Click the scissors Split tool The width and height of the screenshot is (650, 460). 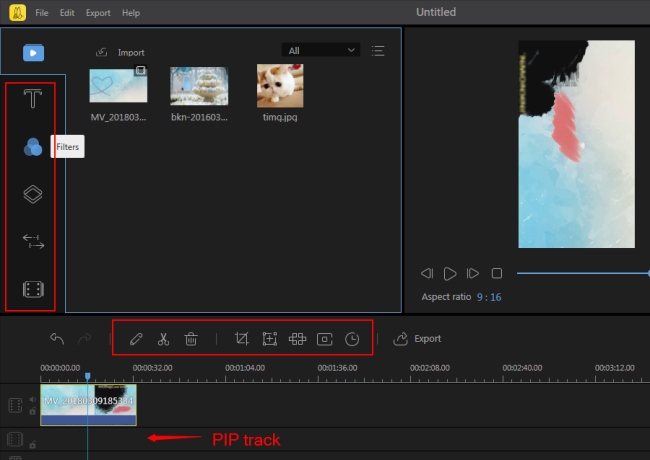(164, 339)
